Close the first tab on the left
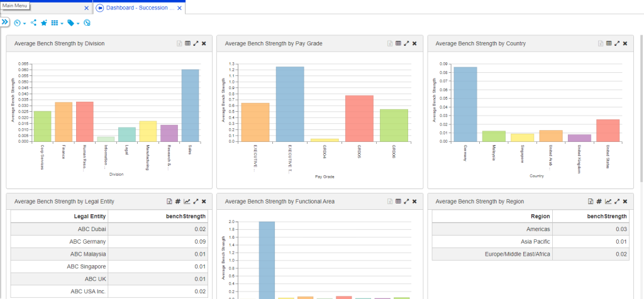 pyautogui.click(x=87, y=8)
